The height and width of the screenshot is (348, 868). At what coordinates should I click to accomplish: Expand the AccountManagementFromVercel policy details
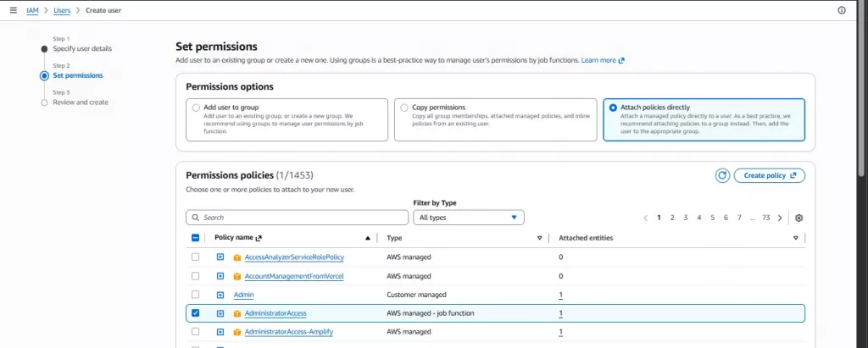(220, 276)
